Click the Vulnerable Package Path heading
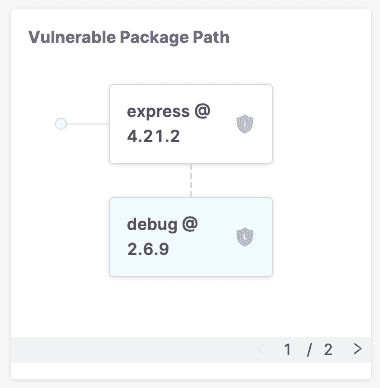Screen dimensions: 380x388 click(x=129, y=37)
